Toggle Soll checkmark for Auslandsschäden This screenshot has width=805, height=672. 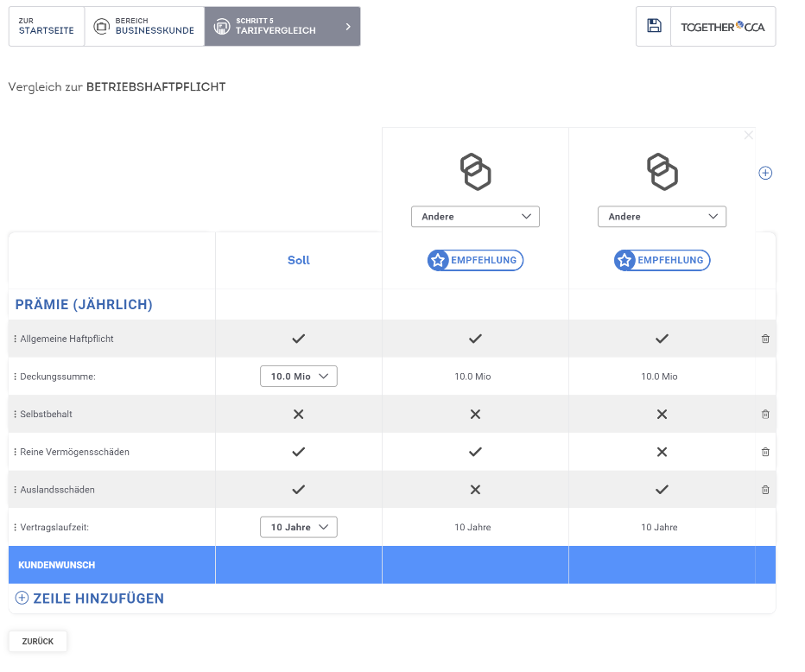coord(298,490)
